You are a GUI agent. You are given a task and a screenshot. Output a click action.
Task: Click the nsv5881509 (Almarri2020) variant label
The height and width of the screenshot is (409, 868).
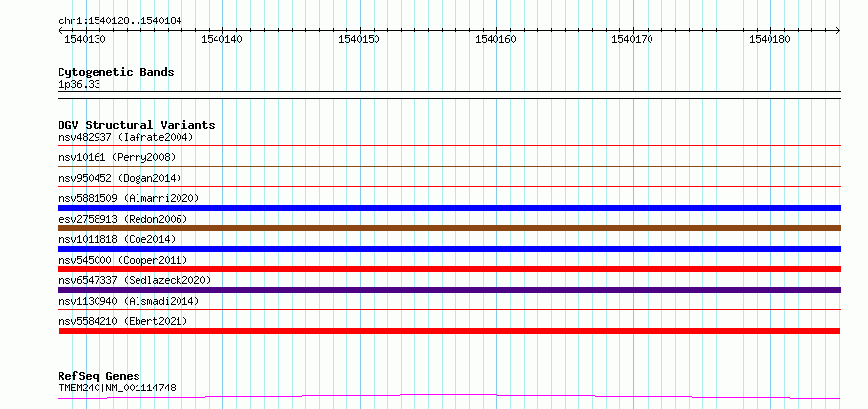pos(129,198)
